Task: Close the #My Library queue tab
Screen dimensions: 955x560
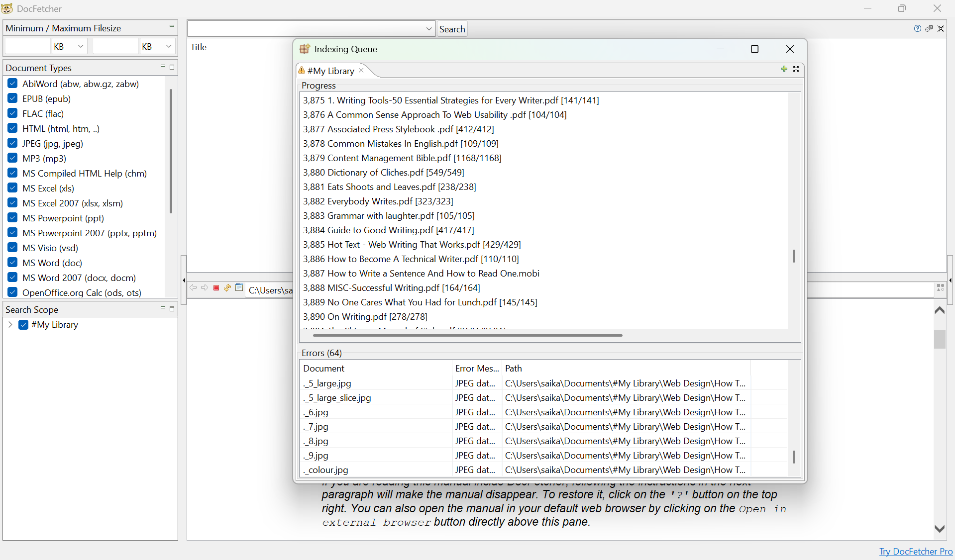Action: 361,71
